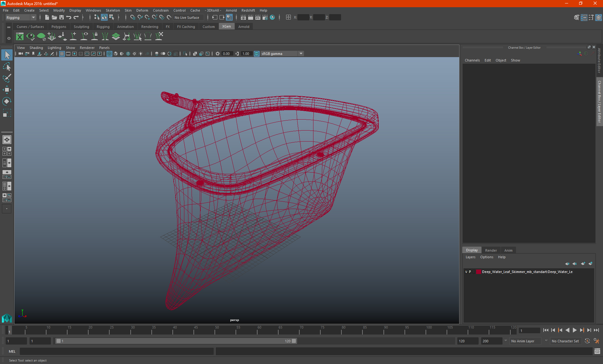Screen dimensions: 603x364
Task: Toggle XGen tab active state
Action: 226,26
